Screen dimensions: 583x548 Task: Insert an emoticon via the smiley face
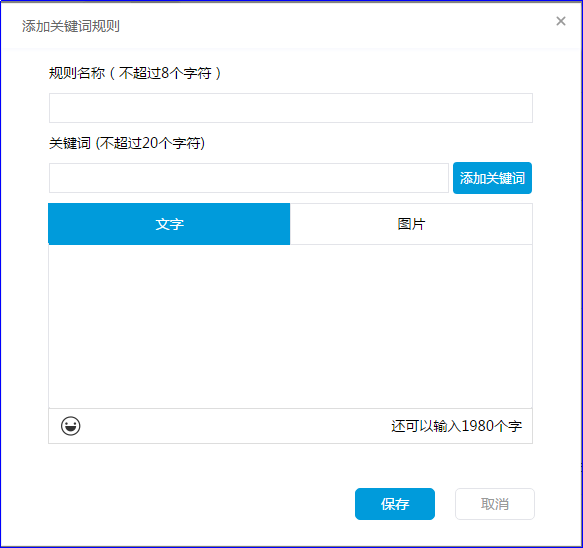click(x=70, y=426)
